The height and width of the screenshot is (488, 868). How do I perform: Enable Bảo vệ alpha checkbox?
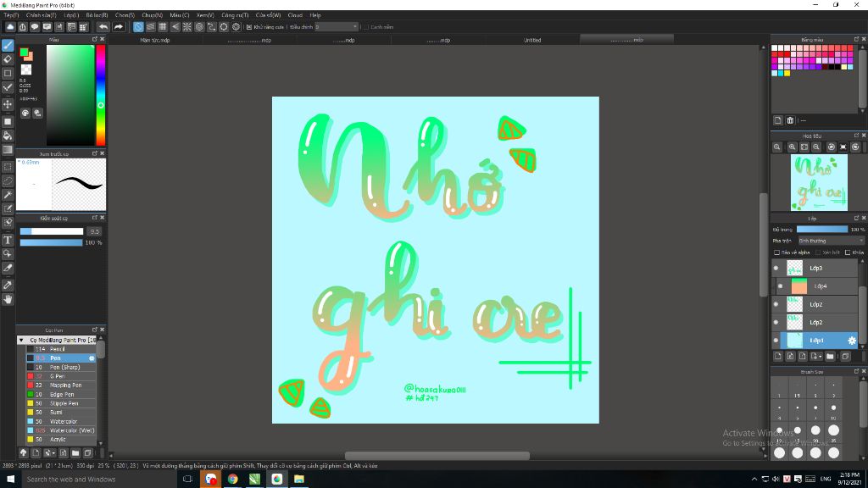[x=776, y=252]
